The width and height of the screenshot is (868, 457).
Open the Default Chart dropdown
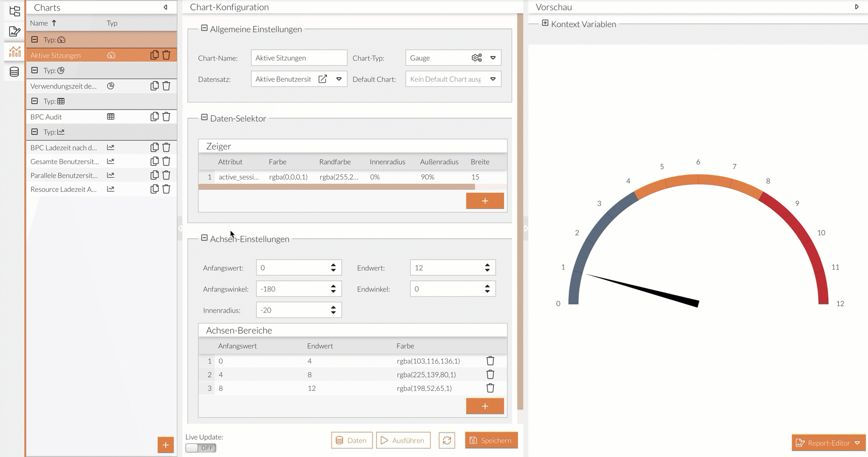pos(493,79)
